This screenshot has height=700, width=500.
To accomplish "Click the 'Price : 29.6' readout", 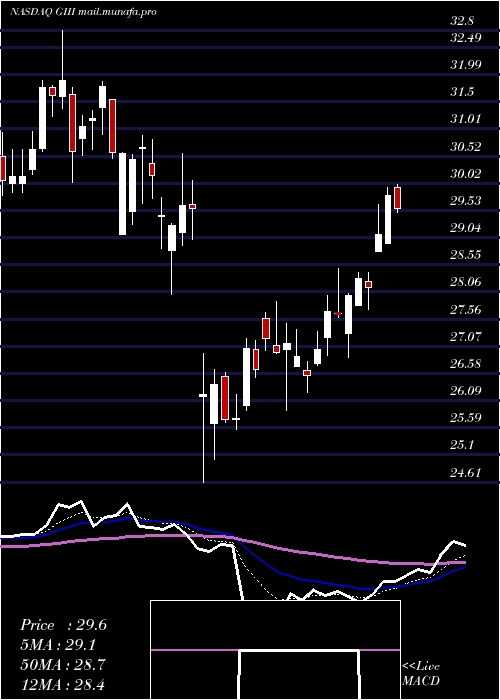I will tap(63, 625).
